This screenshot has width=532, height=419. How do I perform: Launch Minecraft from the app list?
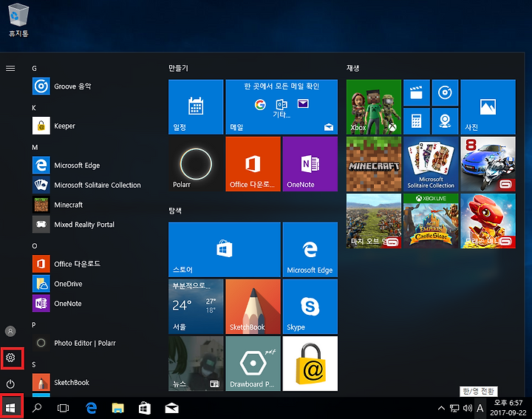tap(92, 205)
